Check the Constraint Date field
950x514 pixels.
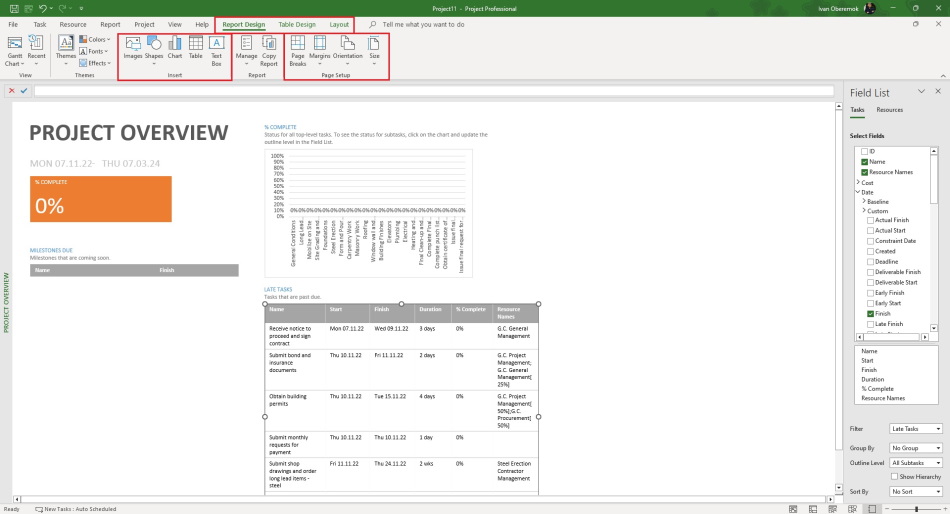click(x=871, y=241)
